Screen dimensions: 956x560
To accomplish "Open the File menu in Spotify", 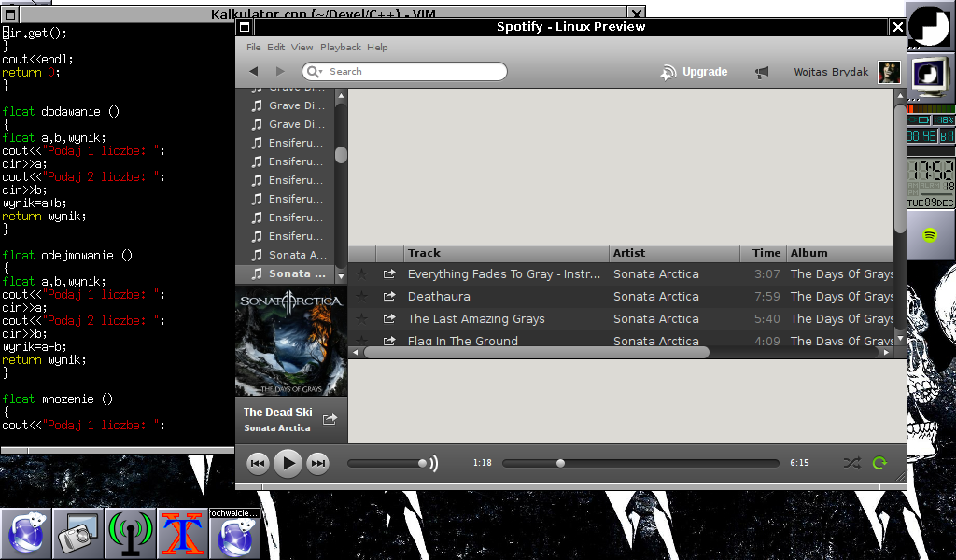I will (x=254, y=47).
